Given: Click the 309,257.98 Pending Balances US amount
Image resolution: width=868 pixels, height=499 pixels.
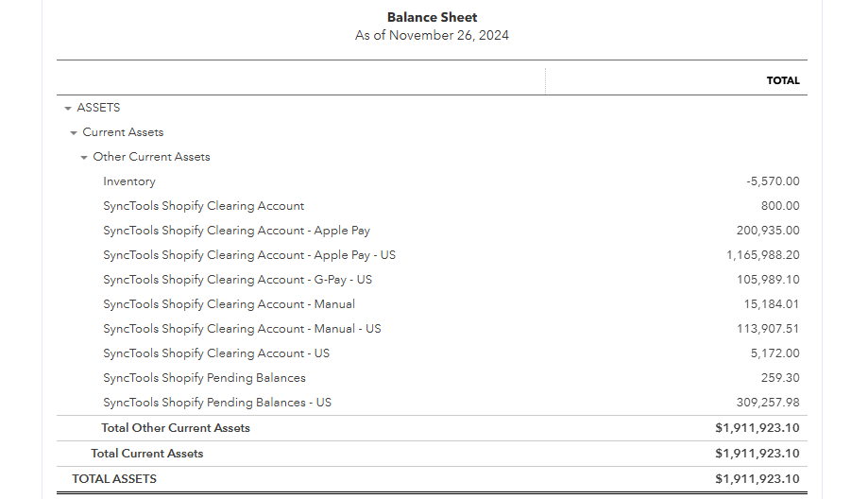Looking at the screenshot, I should point(768,403).
